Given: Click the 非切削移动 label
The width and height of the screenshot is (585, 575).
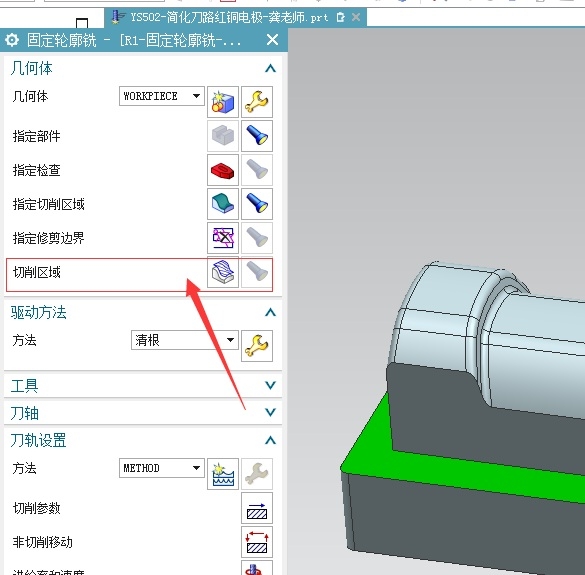Looking at the screenshot, I should pyautogui.click(x=43, y=542).
